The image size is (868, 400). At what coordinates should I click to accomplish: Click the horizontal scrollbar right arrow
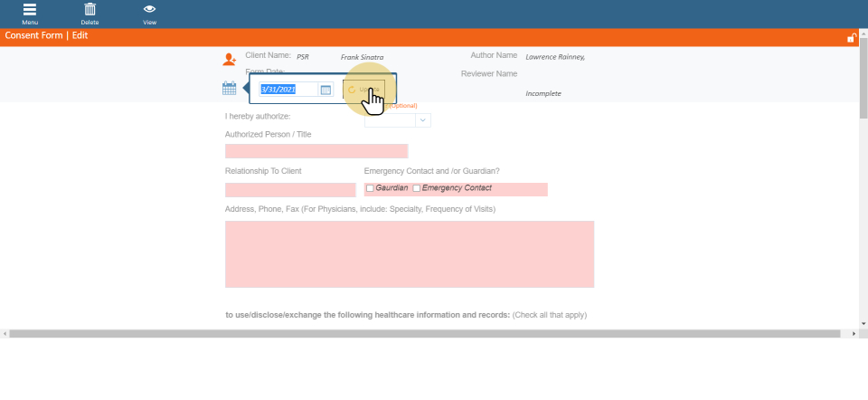pyautogui.click(x=854, y=334)
